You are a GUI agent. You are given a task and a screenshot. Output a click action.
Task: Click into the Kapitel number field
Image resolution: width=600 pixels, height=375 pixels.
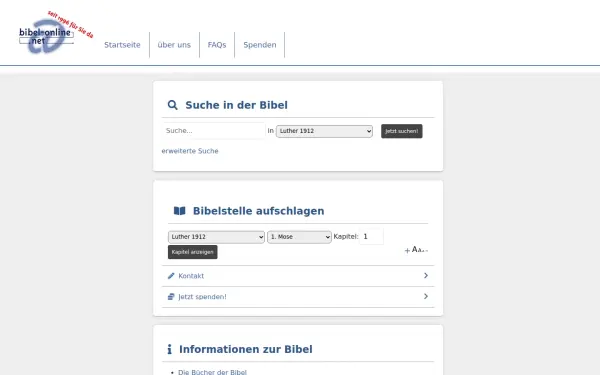(372, 236)
